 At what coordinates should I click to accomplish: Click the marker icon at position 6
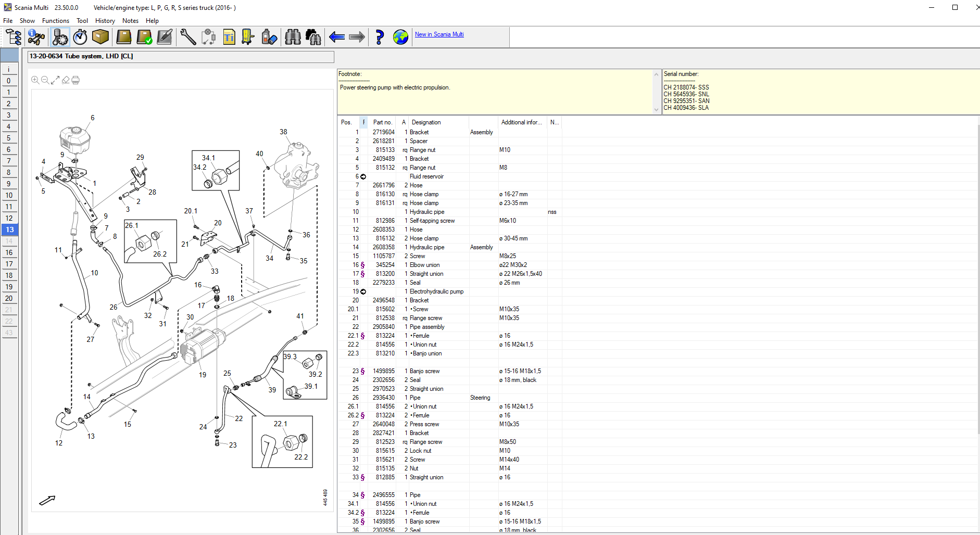[x=363, y=176]
